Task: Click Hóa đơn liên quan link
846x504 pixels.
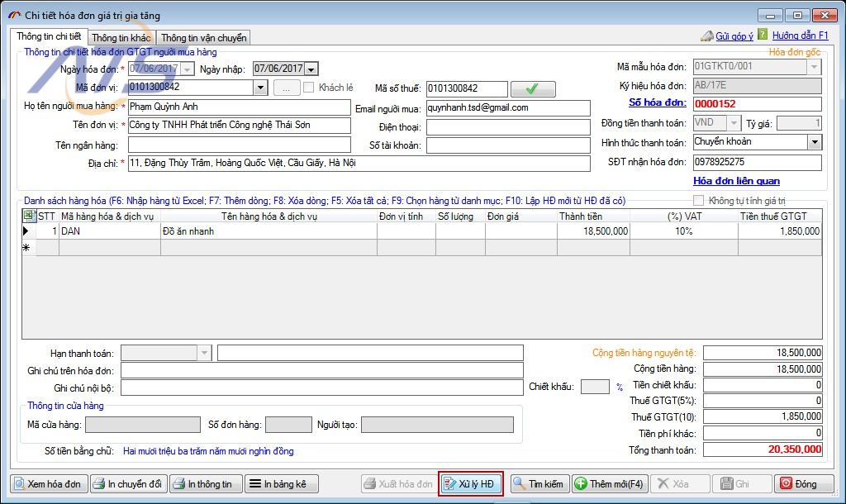Action: coord(736,181)
